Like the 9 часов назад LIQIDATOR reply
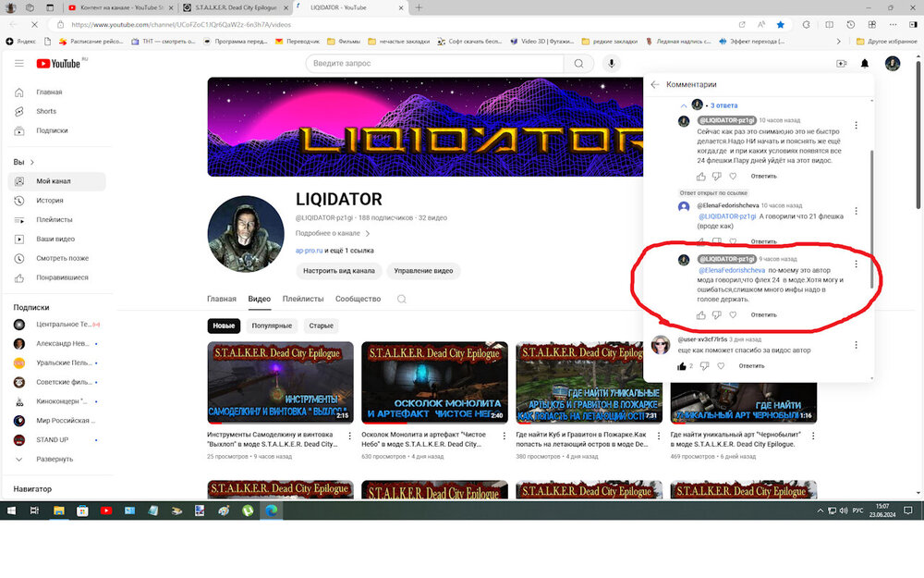The image size is (924, 578). (x=700, y=315)
